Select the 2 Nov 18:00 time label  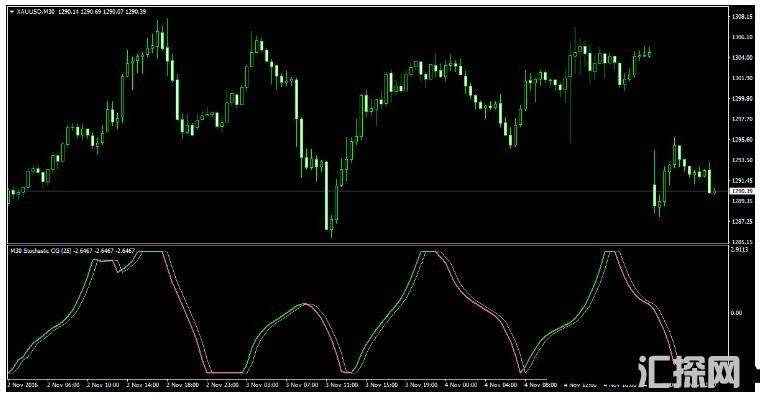(182, 385)
